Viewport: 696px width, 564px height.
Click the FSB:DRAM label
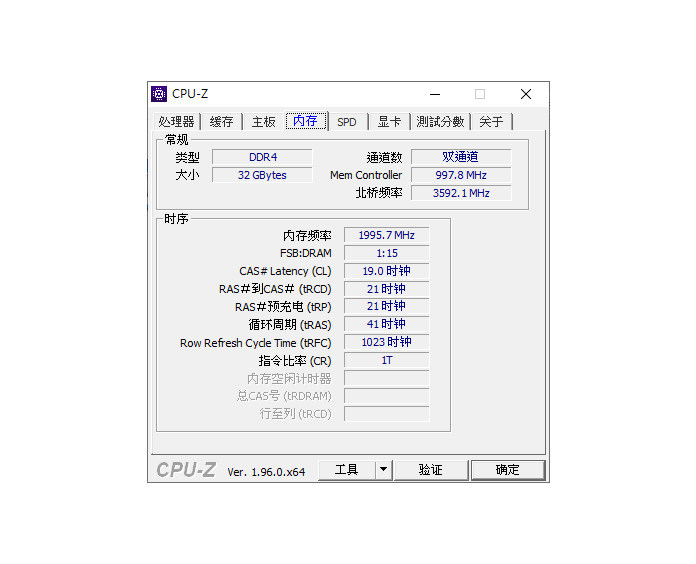[306, 253]
